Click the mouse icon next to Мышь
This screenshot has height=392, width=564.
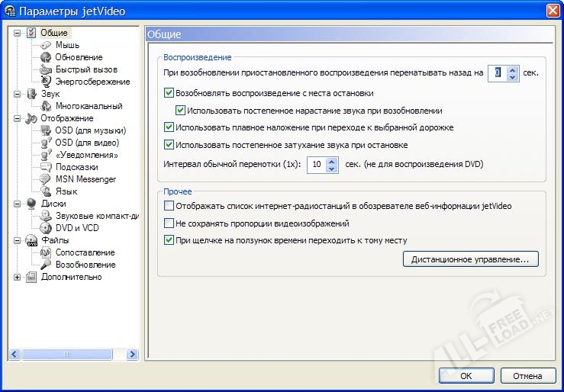(46, 45)
